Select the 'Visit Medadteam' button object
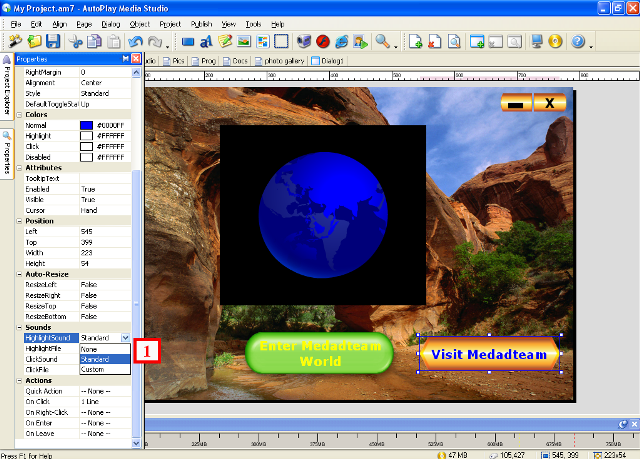Viewport: 640px width, 459px height. click(x=488, y=354)
